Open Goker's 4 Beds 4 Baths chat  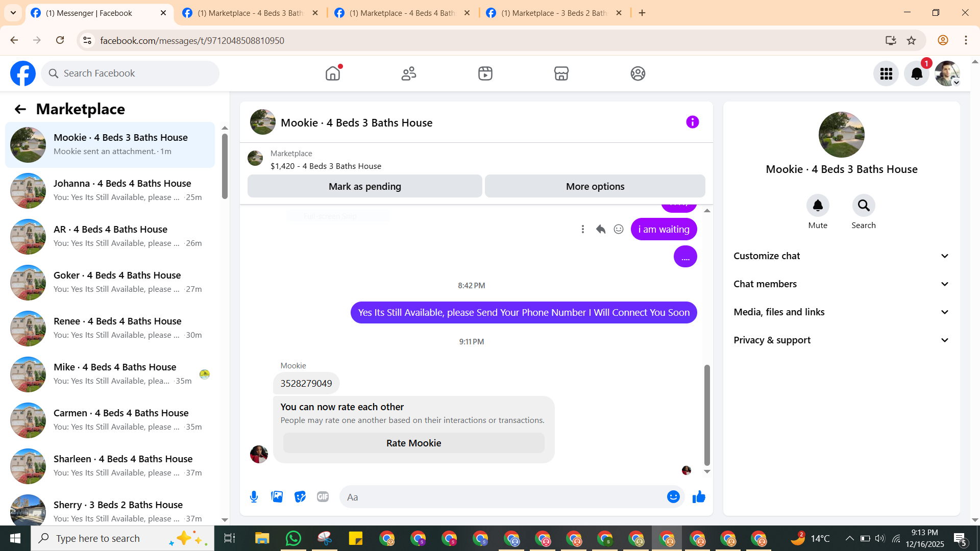click(x=110, y=283)
